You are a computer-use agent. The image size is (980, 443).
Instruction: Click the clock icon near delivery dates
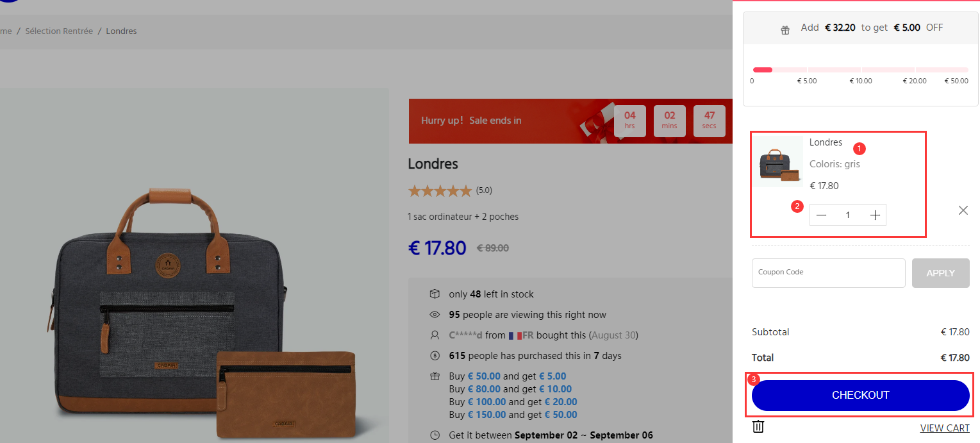435,435
